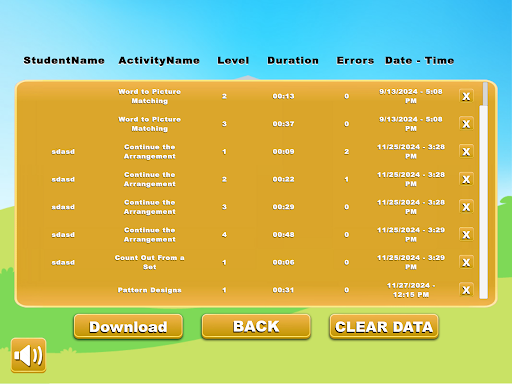The image size is (512, 384).
Task: Click the student name in the 00:09 row
Action: [x=63, y=152]
